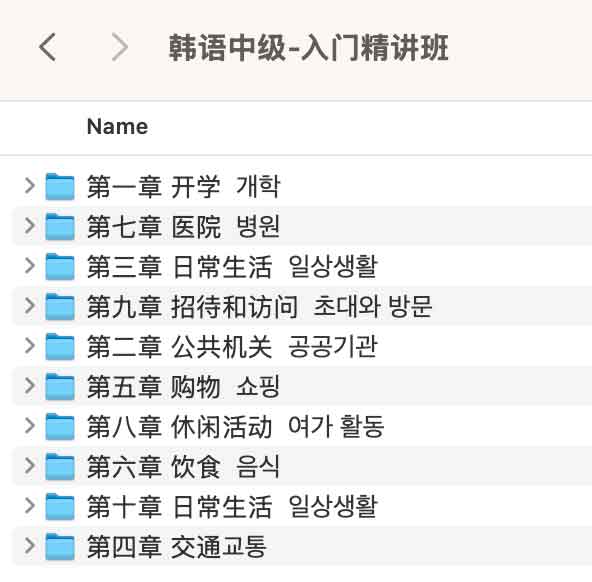This screenshot has height=582, width=592.
Task: Expand the 第三章 日常生活 folder chevron
Action: pyautogui.click(x=29, y=266)
